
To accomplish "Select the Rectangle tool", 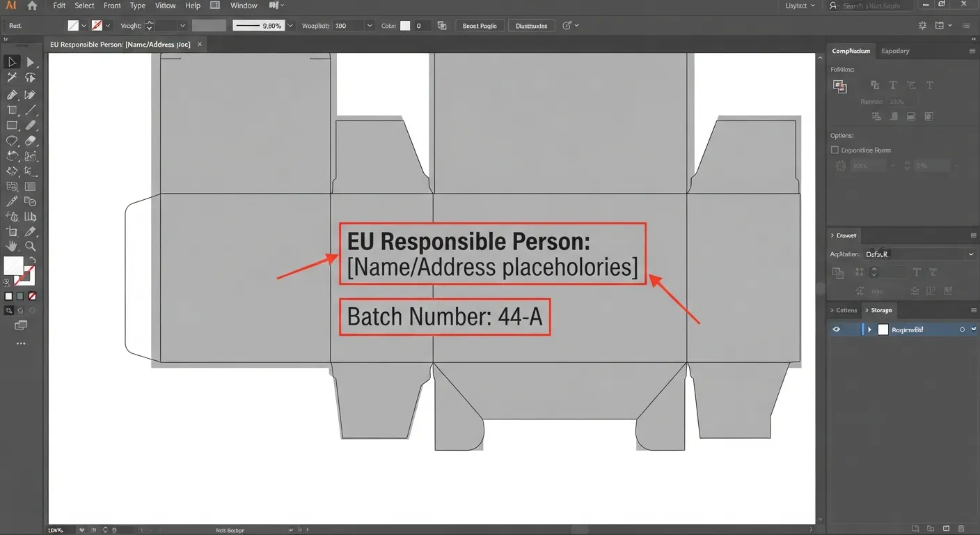I will 12,125.
